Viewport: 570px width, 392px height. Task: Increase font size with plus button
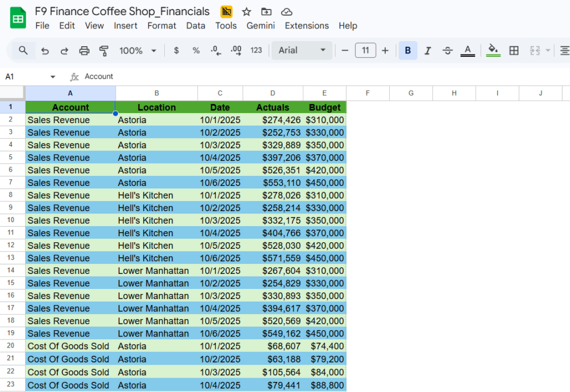tap(385, 51)
